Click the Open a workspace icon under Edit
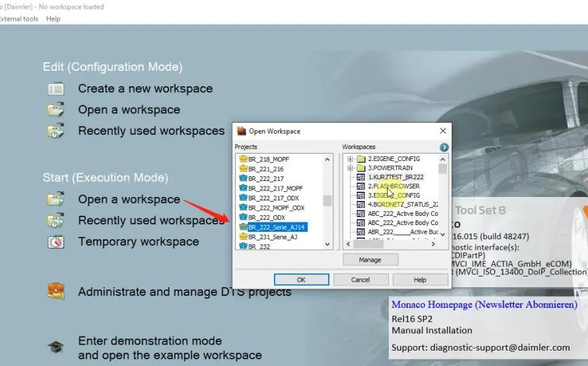The height and width of the screenshot is (366, 588). 55,110
